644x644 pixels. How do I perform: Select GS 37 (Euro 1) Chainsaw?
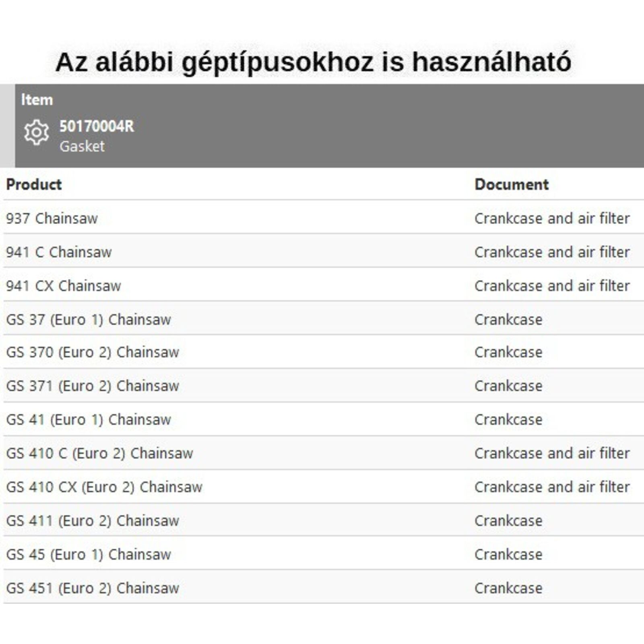(89, 320)
